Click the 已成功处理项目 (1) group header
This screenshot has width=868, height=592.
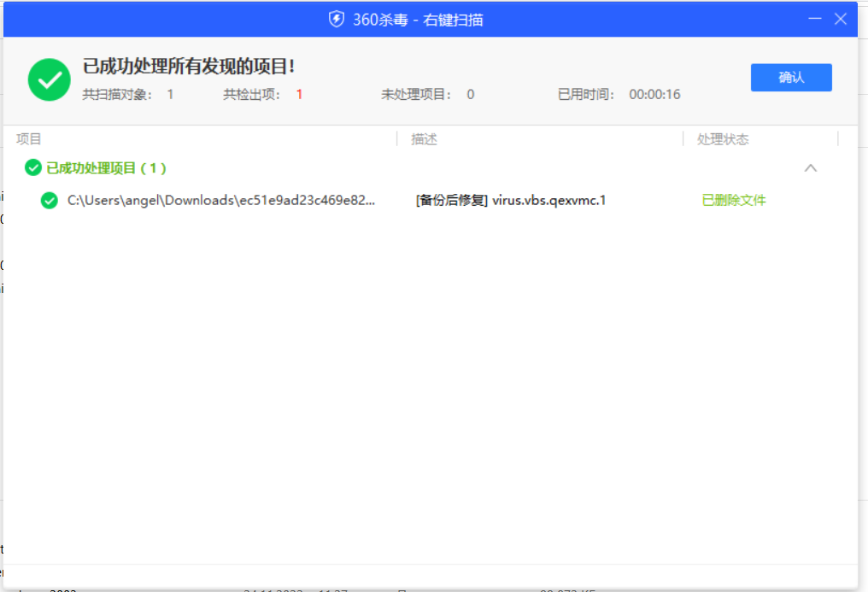click(x=106, y=167)
